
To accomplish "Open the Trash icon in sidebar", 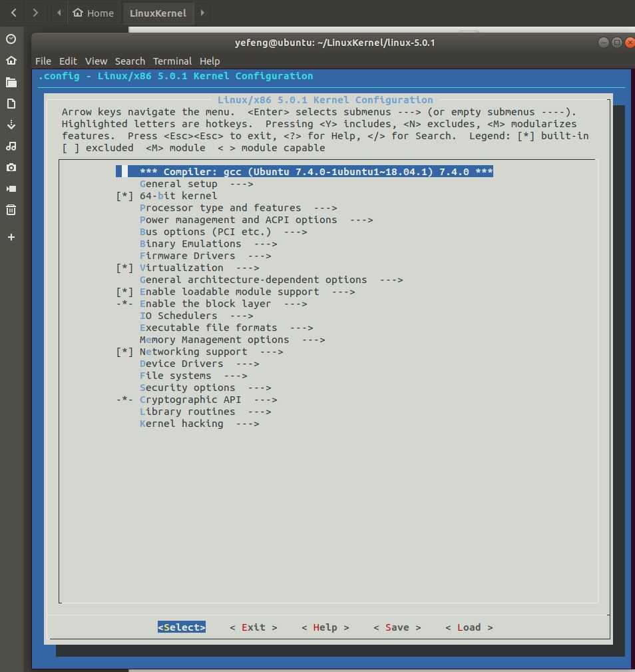I will [x=11, y=210].
